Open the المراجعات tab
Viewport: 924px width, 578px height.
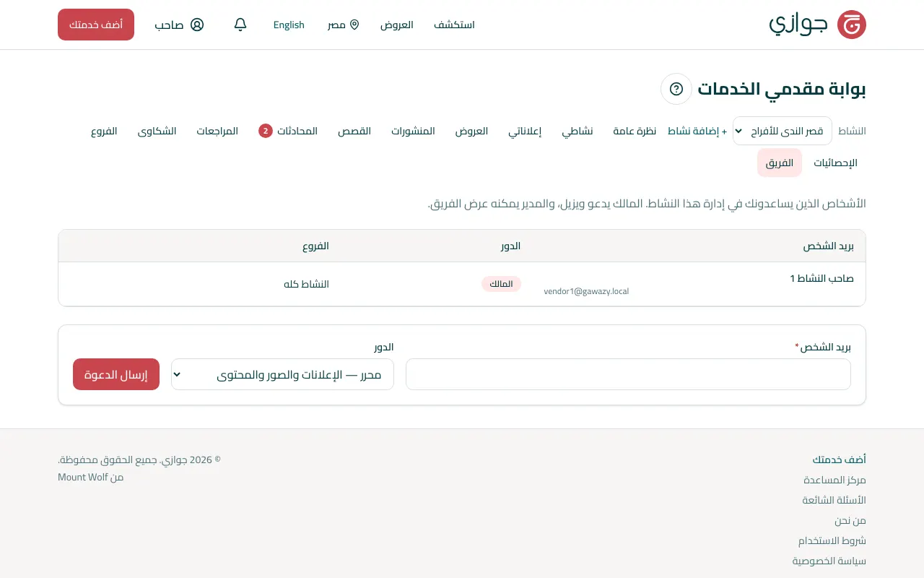click(217, 131)
